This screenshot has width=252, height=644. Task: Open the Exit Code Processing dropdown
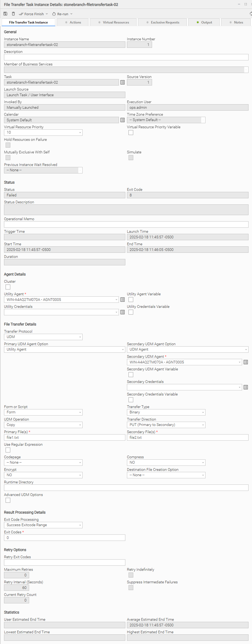point(43,525)
